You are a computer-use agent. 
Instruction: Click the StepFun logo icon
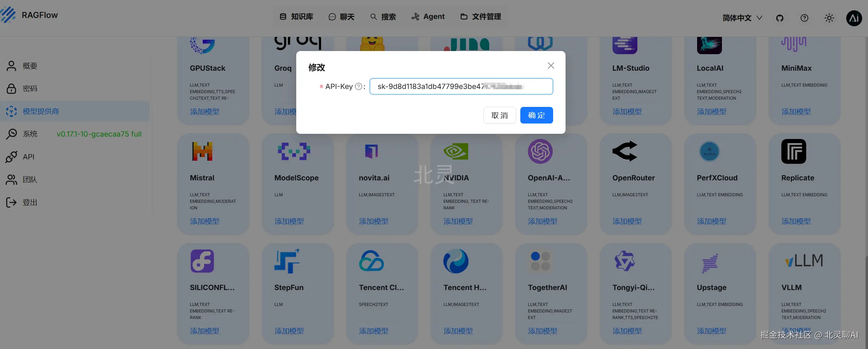[287, 261]
